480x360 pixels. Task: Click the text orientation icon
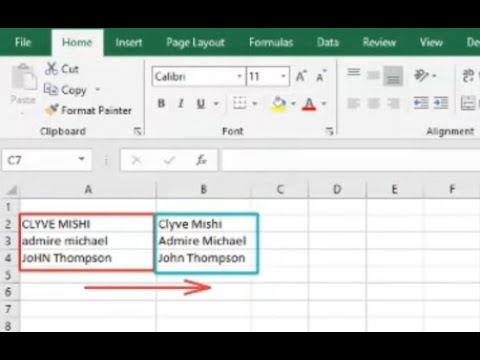[x=421, y=75]
